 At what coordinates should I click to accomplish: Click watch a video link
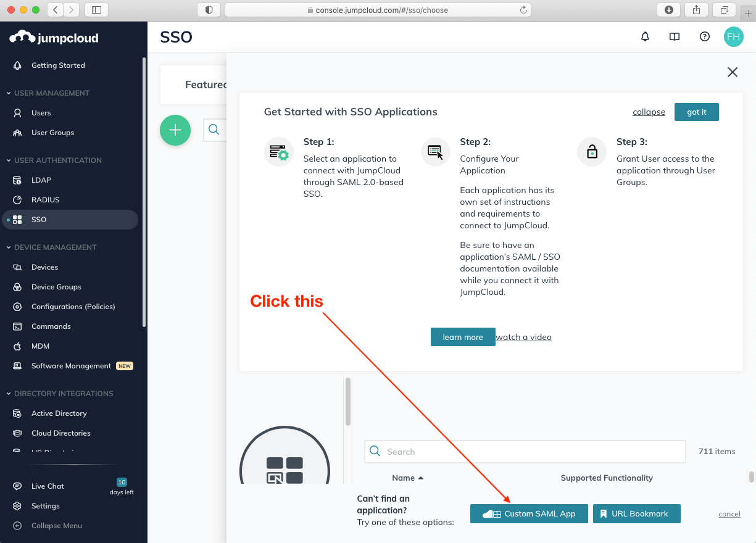point(524,337)
